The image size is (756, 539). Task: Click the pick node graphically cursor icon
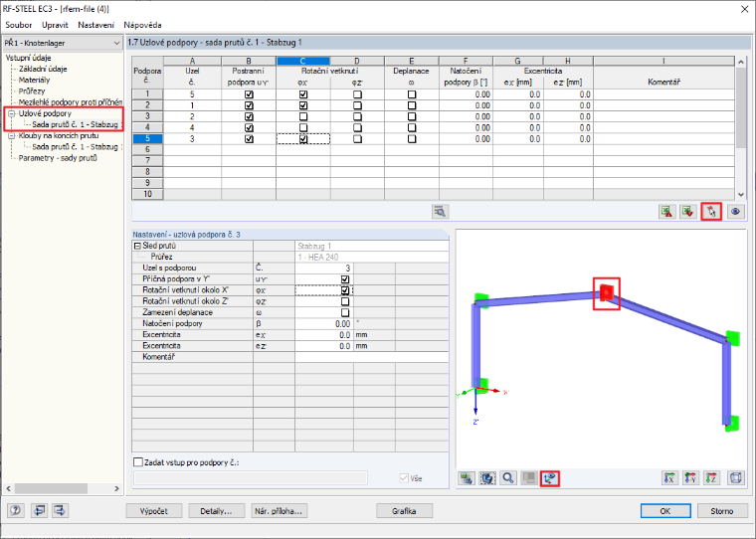pyautogui.click(x=711, y=212)
